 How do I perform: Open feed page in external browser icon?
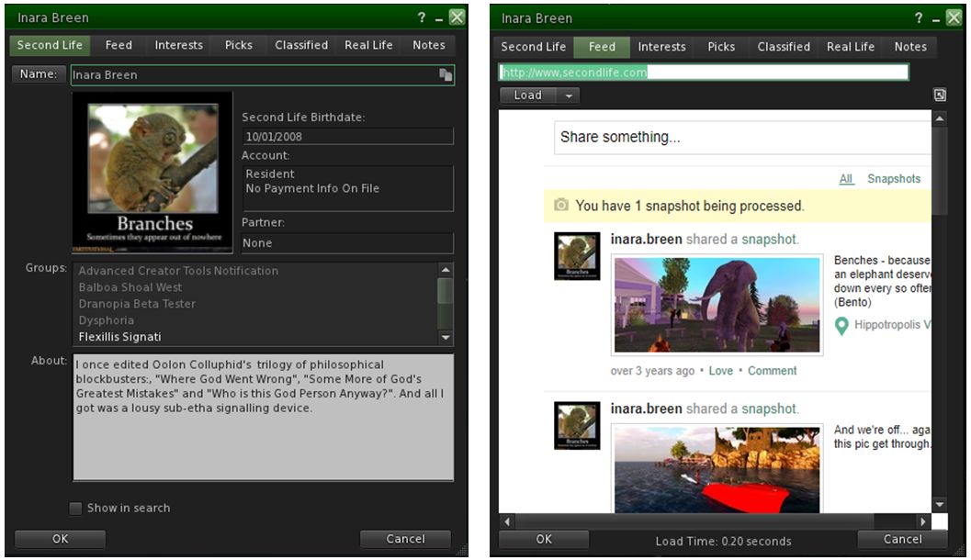(x=939, y=95)
